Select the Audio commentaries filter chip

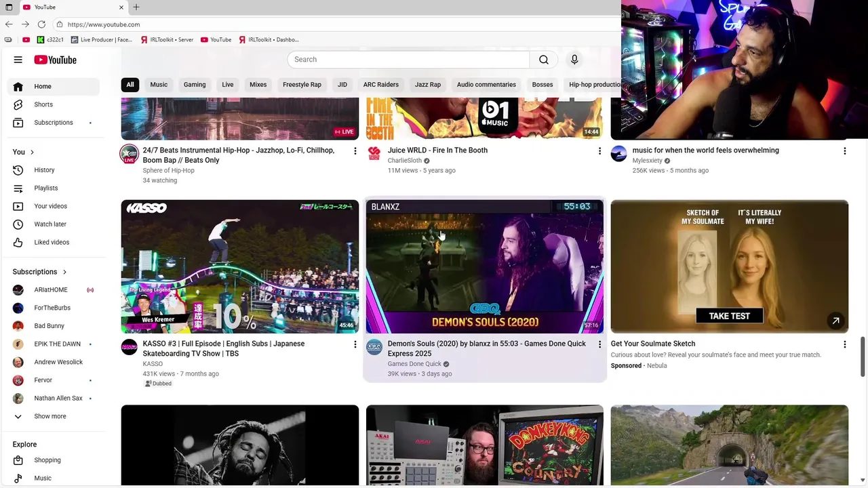point(486,85)
